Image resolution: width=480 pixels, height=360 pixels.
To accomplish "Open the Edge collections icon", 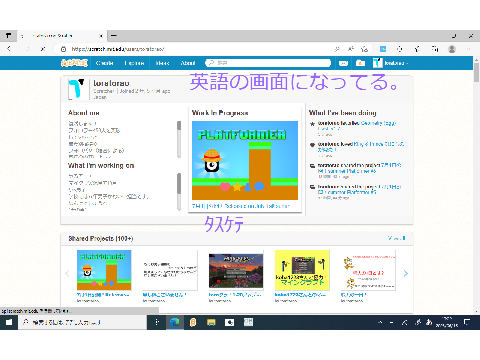I will (x=435, y=49).
